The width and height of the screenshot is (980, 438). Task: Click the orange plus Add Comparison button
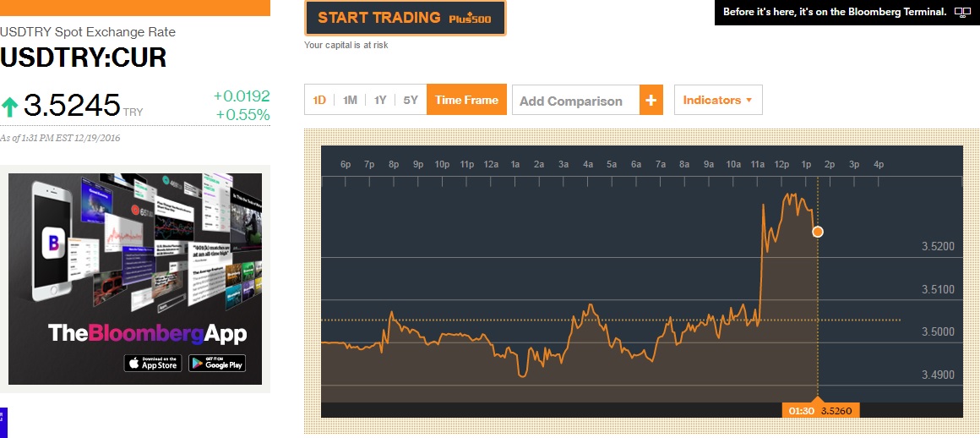coord(651,100)
